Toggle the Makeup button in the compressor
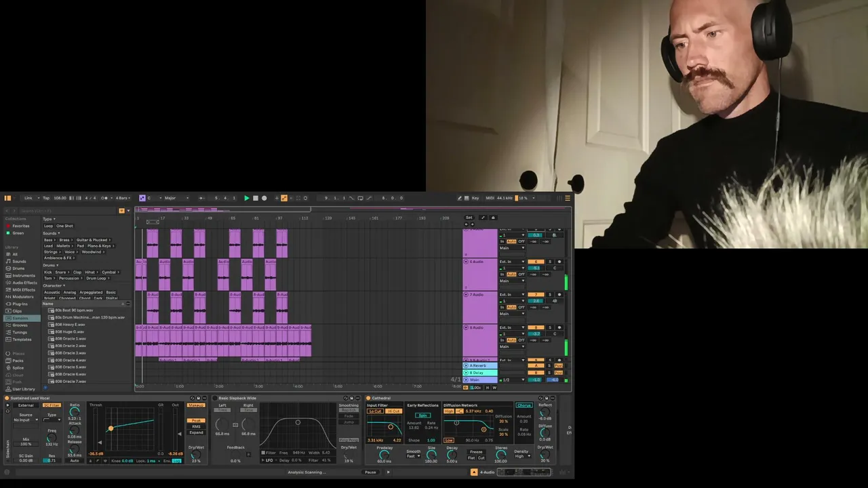Screen dimensions: 868x488 click(x=196, y=405)
